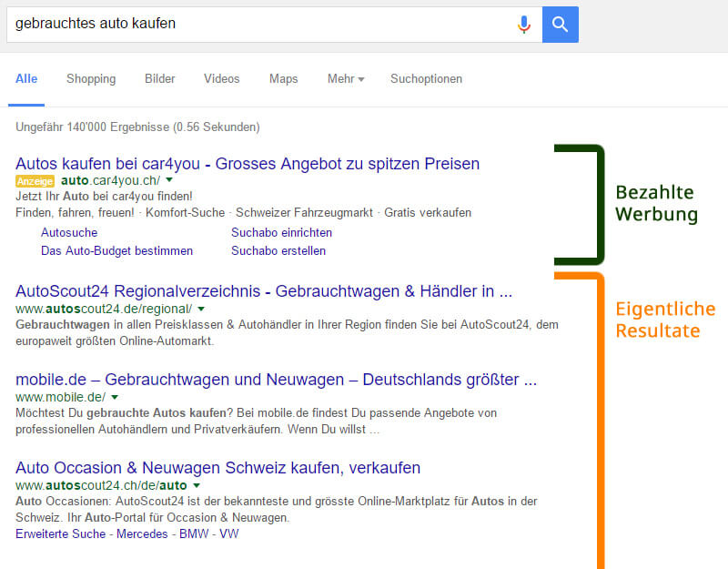Expand arrow next to auto.car4you.ch URL

pos(169,179)
